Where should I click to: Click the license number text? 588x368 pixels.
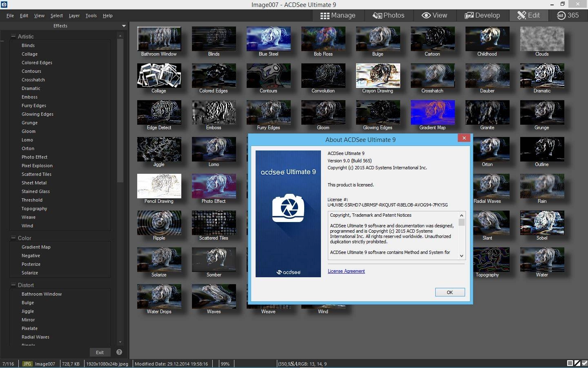[x=388, y=205]
